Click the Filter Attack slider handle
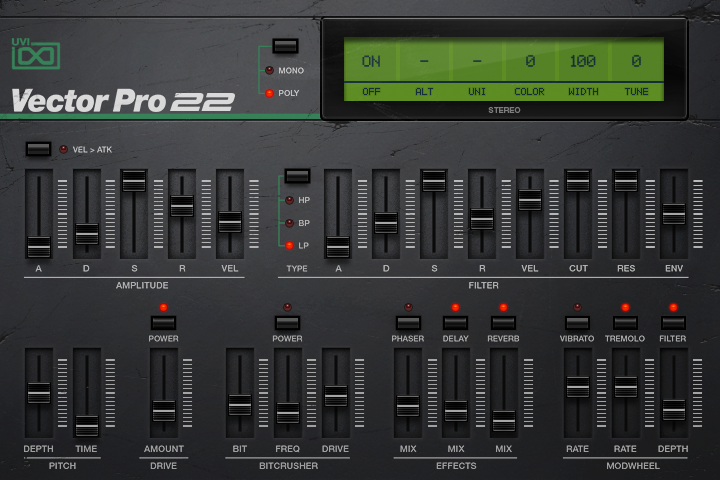Image resolution: width=720 pixels, height=480 pixels. (x=338, y=247)
